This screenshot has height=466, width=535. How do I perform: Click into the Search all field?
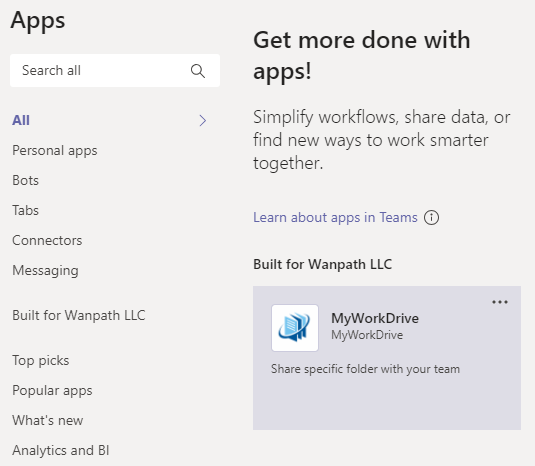tap(115, 71)
